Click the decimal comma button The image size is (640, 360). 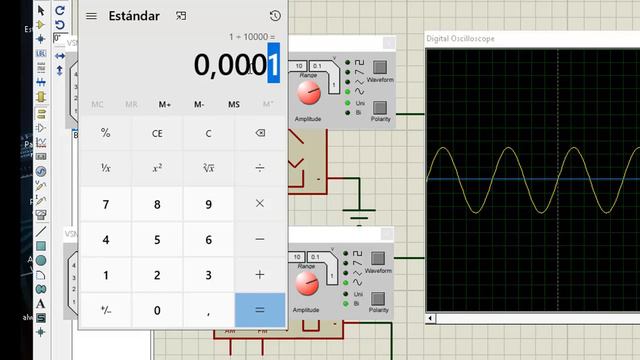click(209, 310)
